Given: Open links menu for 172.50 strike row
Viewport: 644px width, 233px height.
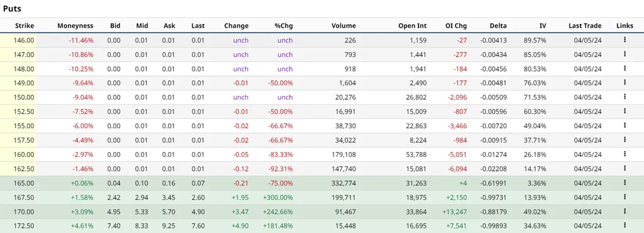Looking at the screenshot, I should point(625,225).
